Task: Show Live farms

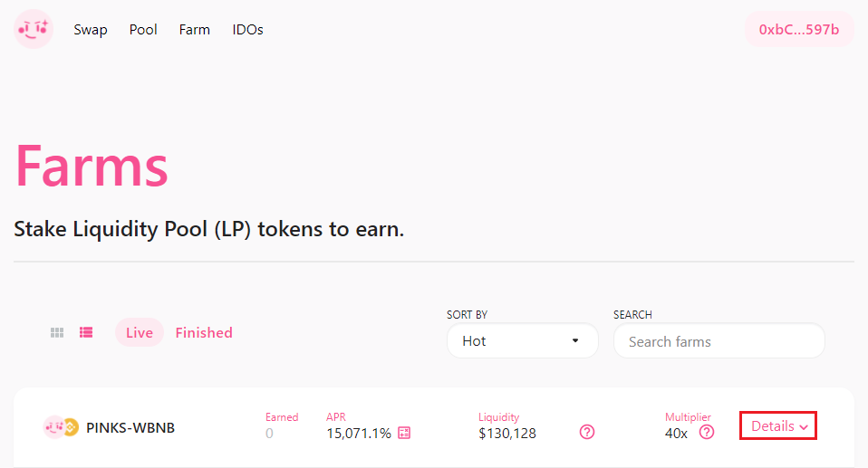Action: pyautogui.click(x=140, y=333)
